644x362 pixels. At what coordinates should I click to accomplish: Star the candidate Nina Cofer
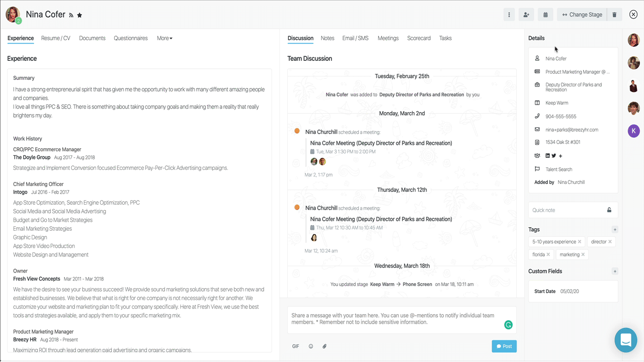point(79,16)
